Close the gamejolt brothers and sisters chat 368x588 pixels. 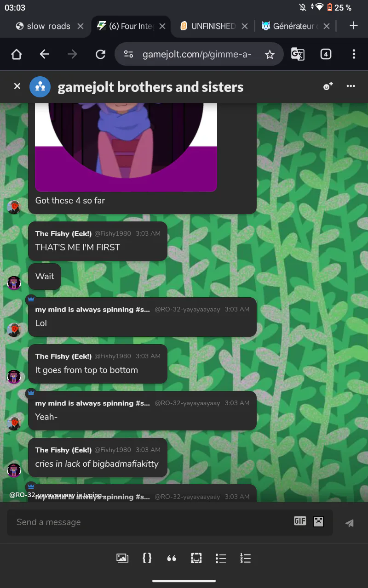click(17, 86)
